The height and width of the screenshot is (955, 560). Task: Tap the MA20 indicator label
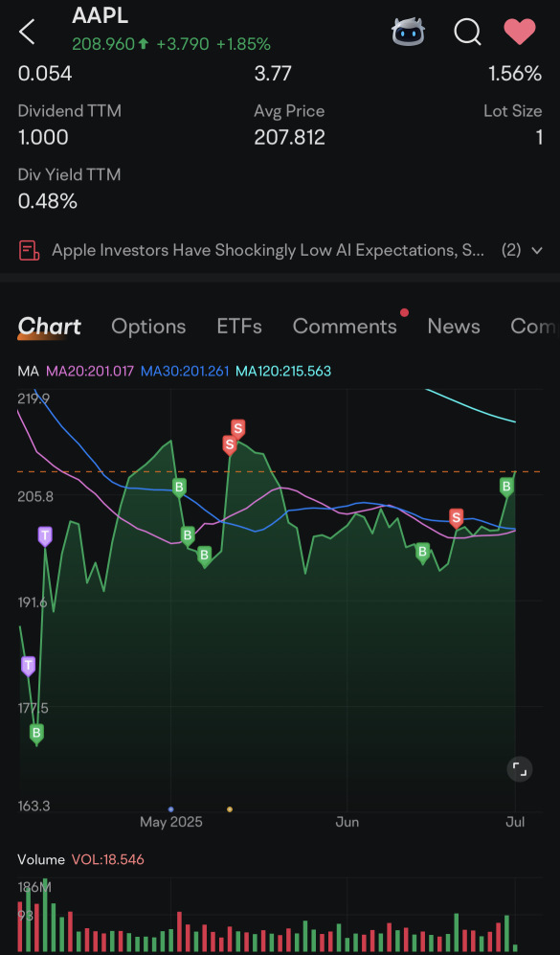[90, 371]
